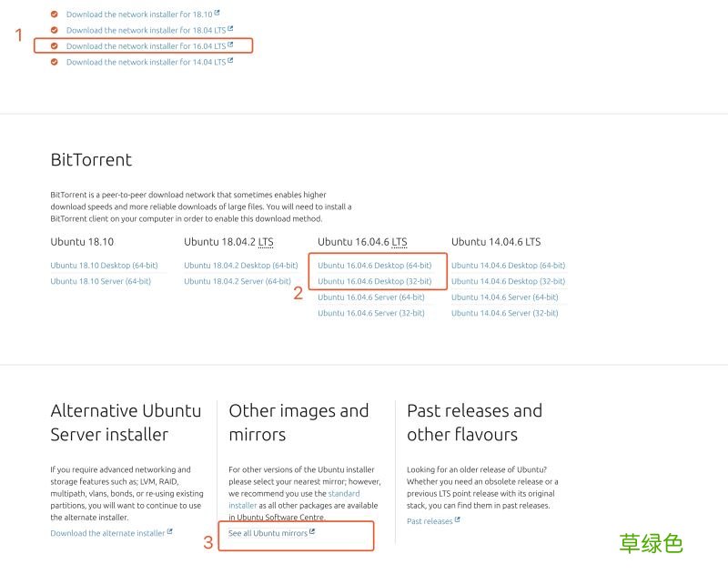The image size is (728, 574).
Task: Download Ubuntu 18.04.2 Desktop (64-bit) torrent
Action: 240,266
